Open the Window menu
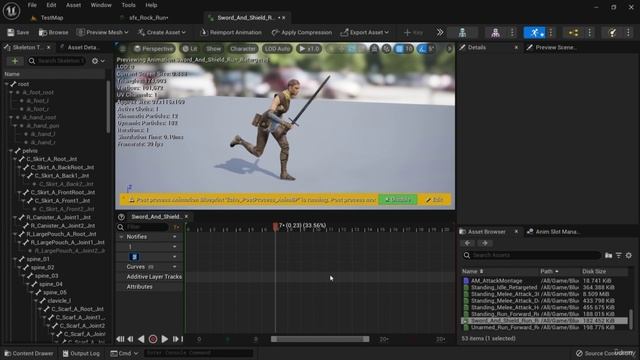The width and height of the screenshot is (640, 360). [x=101, y=5]
